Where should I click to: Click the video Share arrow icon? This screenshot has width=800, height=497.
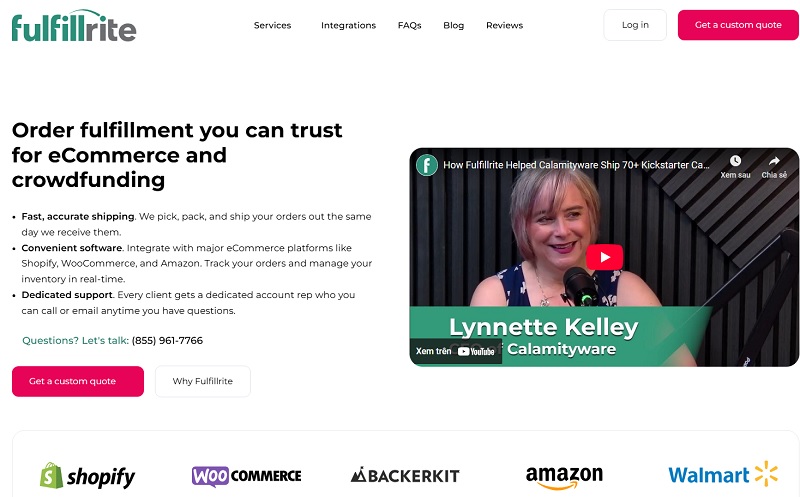[x=774, y=161]
